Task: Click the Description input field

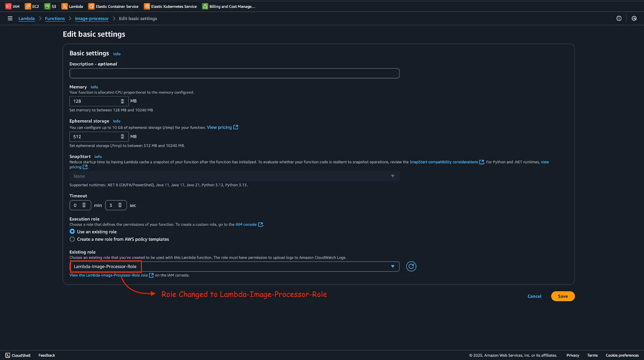Action: pyautogui.click(x=234, y=73)
